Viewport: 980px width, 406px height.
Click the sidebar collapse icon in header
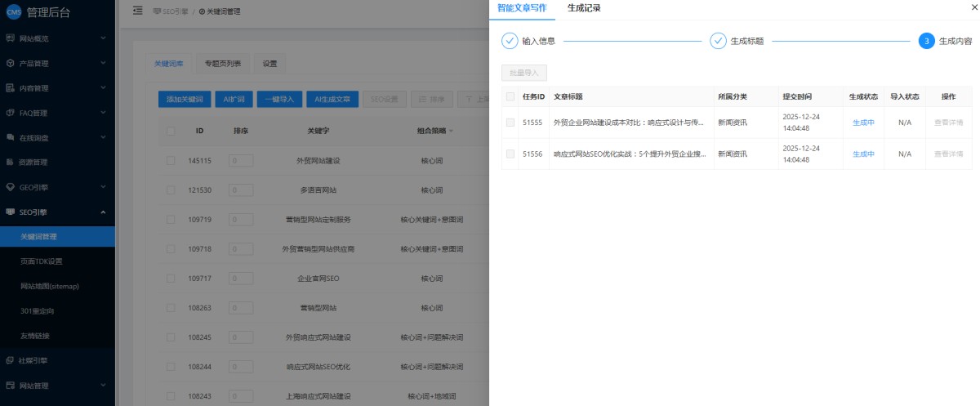coord(137,11)
